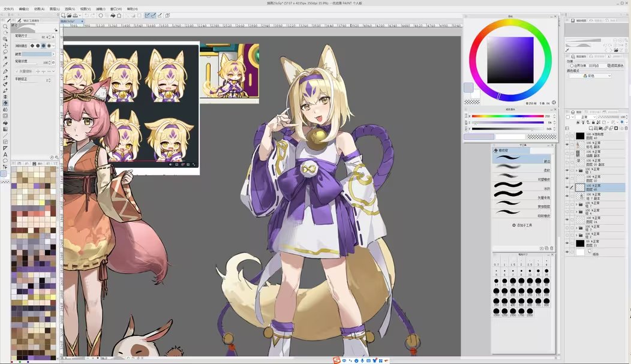Choose the 柔软 soft eraser sub tool
The height and width of the screenshot is (364, 631).
point(522,167)
